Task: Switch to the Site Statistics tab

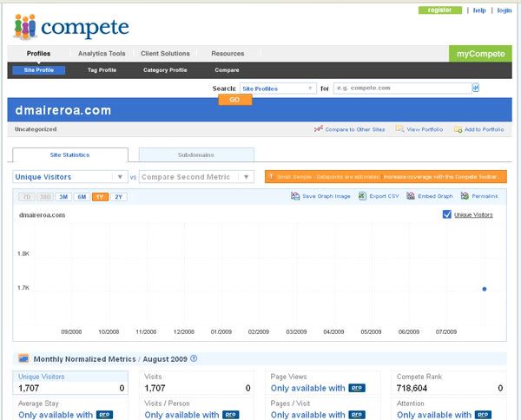Action: pos(70,155)
